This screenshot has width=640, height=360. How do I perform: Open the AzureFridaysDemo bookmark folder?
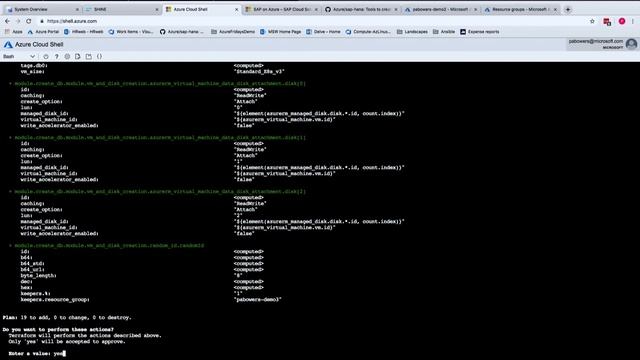233,32
